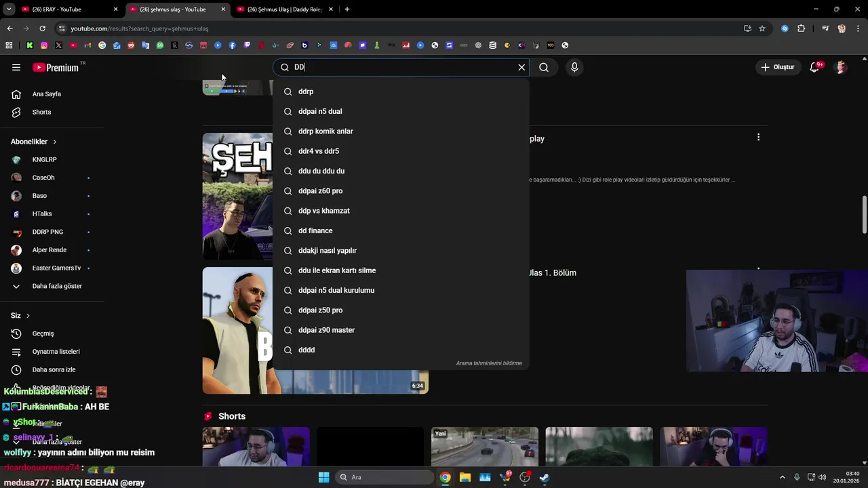Select 'ddu ile ekran kartı silme' suggestion
Screen dimensions: 868x488
coord(401,270)
